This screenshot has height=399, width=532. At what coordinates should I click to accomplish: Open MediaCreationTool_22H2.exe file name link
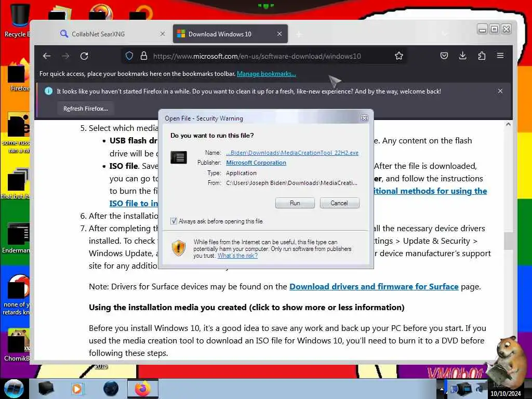[x=292, y=153]
